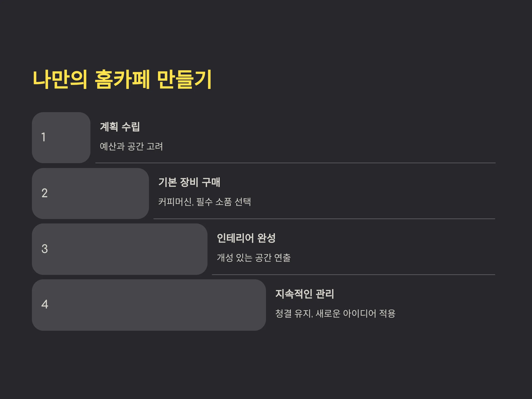Select the 계획 수립 heading
The height and width of the screenshot is (399, 532).
click(x=120, y=127)
